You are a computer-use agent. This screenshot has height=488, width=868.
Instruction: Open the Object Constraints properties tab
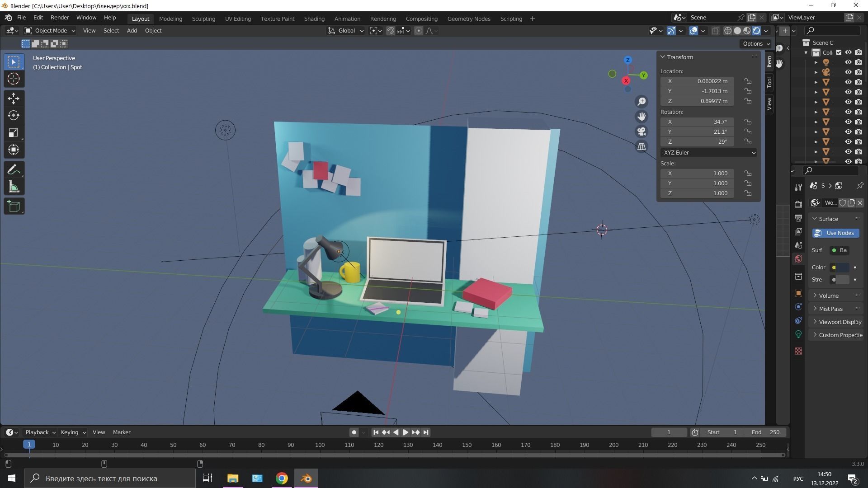point(798,320)
